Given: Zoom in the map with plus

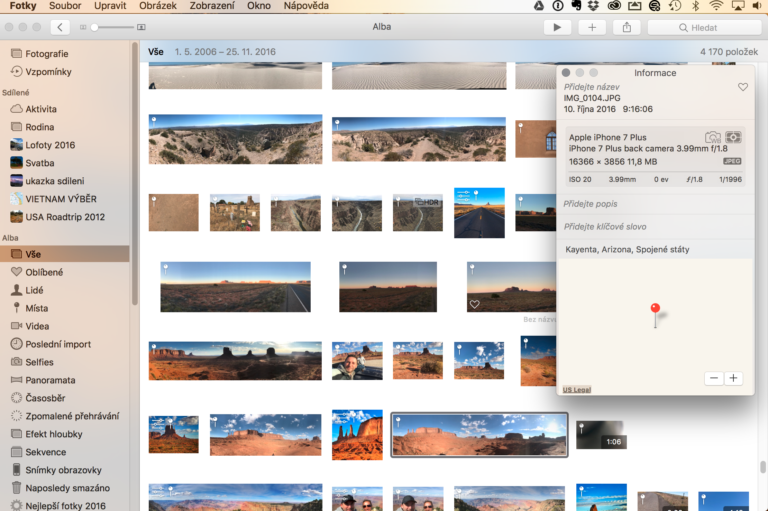Looking at the screenshot, I should (733, 378).
